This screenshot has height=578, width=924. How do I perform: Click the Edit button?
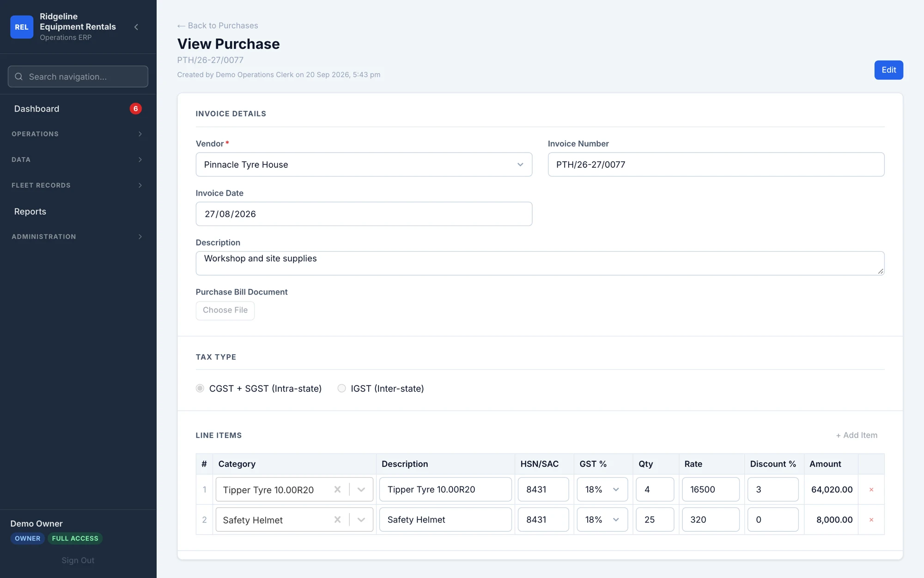click(x=888, y=70)
